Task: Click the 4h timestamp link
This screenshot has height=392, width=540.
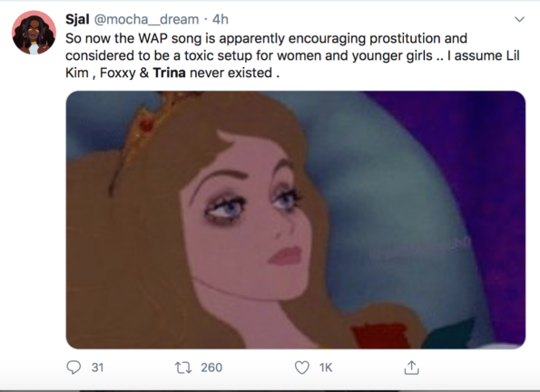Action: click(x=221, y=19)
